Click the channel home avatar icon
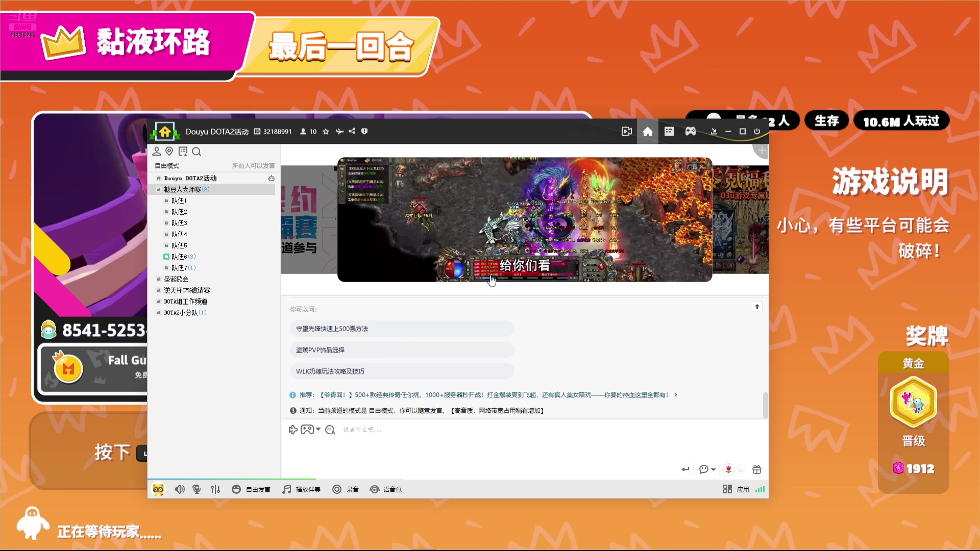Viewport: 980px width, 551px height. [x=164, y=132]
